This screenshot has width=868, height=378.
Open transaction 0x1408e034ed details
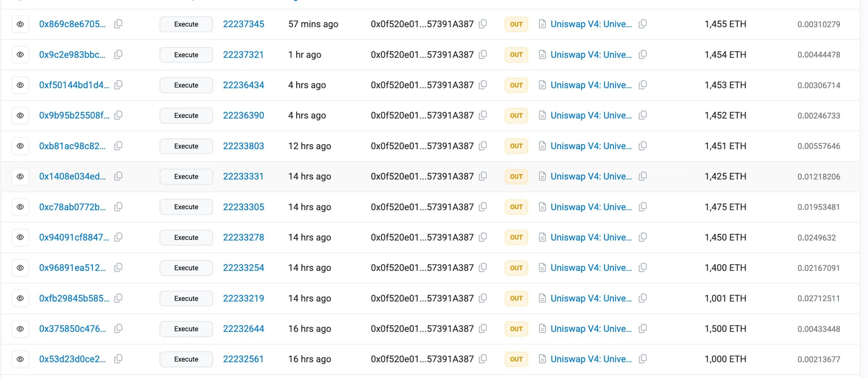[x=72, y=176]
